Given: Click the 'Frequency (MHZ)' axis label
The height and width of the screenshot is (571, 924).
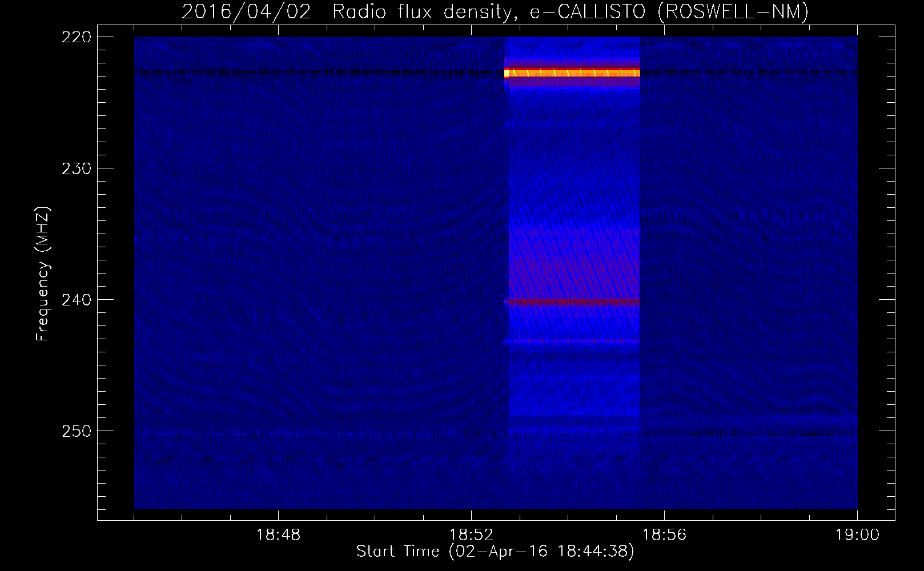Looking at the screenshot, I should (43, 274).
